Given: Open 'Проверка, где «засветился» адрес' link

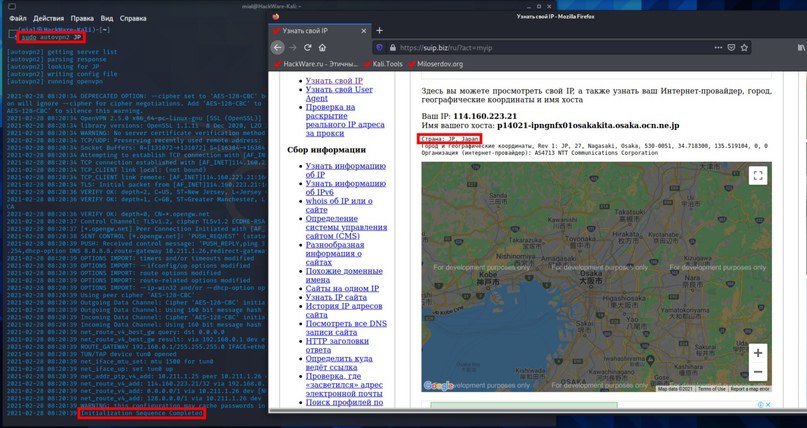Looking at the screenshot, I should [344, 385].
